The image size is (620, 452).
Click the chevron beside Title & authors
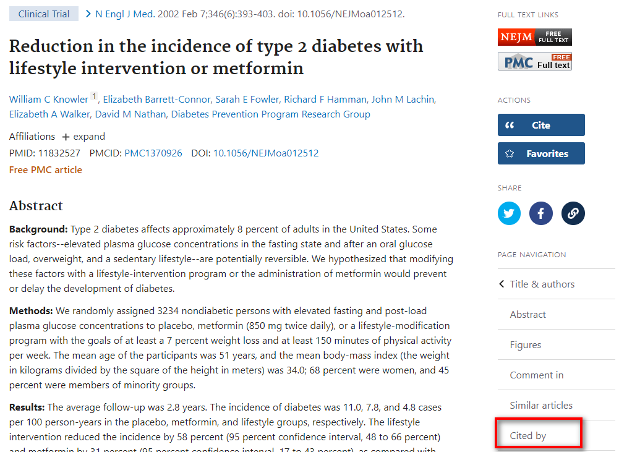(x=502, y=284)
